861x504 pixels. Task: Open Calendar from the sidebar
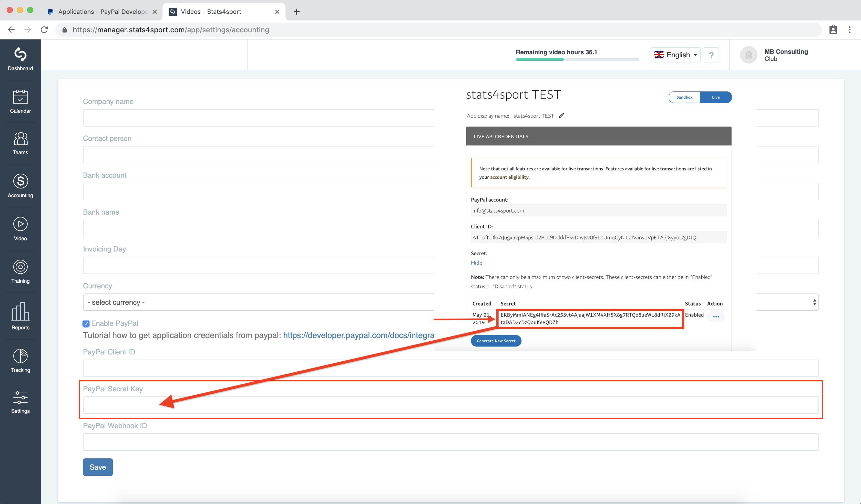(20, 101)
